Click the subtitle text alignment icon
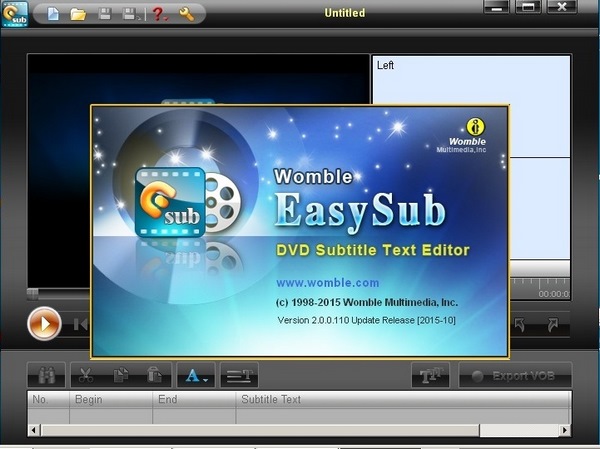The width and height of the screenshot is (600, 449). [240, 375]
